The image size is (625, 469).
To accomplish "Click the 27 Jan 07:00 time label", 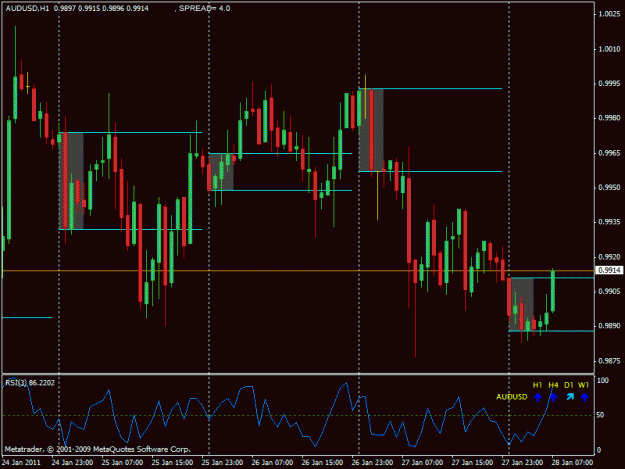I will coord(422,462).
